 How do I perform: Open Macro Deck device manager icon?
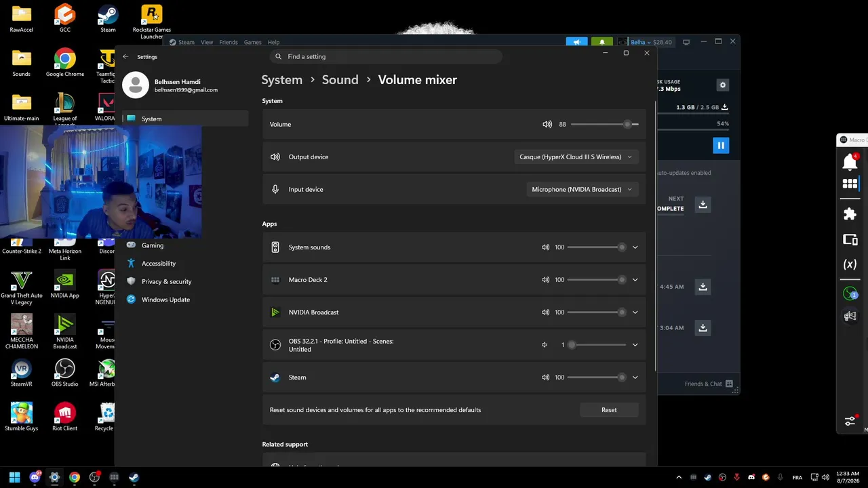pos(850,239)
